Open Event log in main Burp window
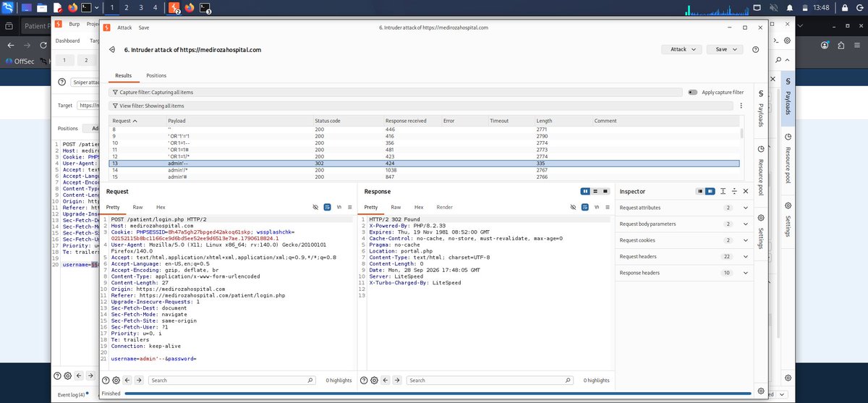Viewport: 868px width, 403px height. [73, 395]
